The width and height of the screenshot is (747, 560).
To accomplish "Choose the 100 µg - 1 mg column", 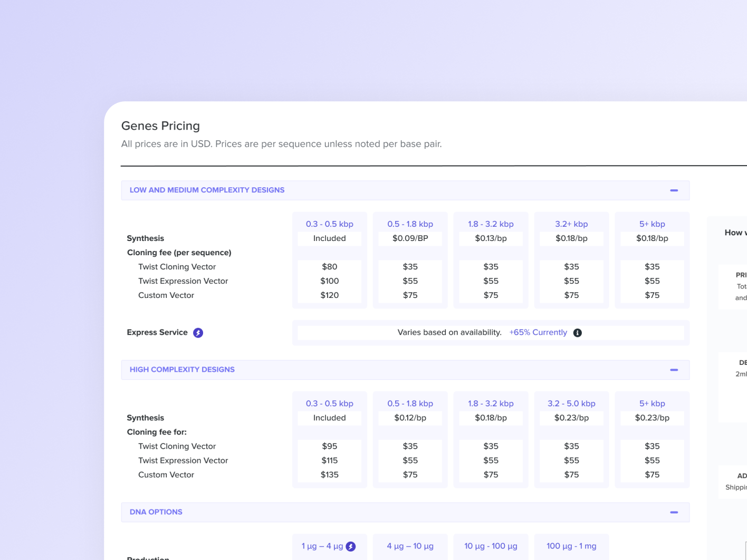I will click(x=571, y=546).
